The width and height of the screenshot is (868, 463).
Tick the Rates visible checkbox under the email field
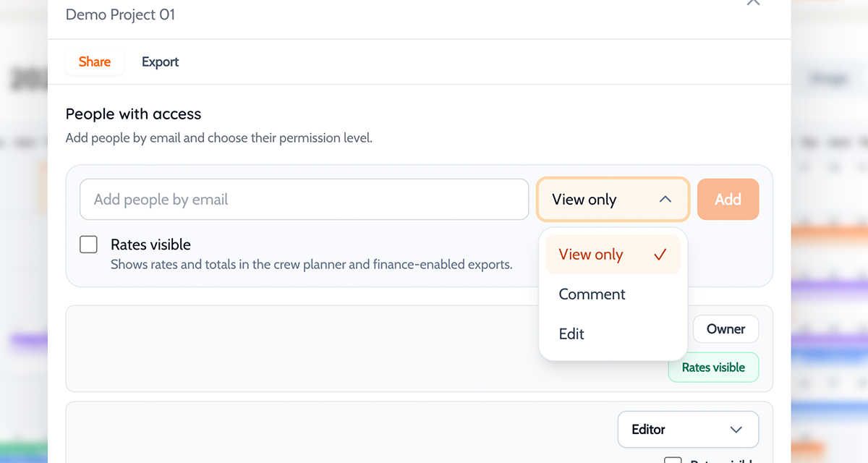click(88, 245)
